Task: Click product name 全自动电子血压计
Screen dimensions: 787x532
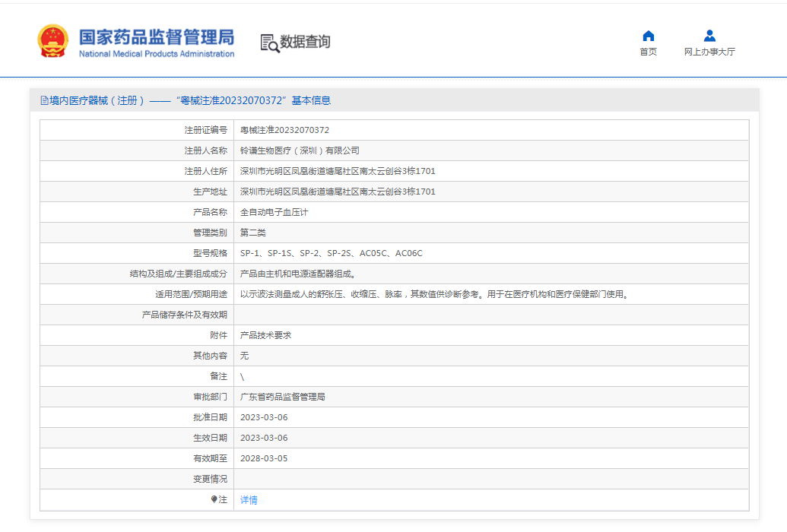Action: (x=274, y=212)
